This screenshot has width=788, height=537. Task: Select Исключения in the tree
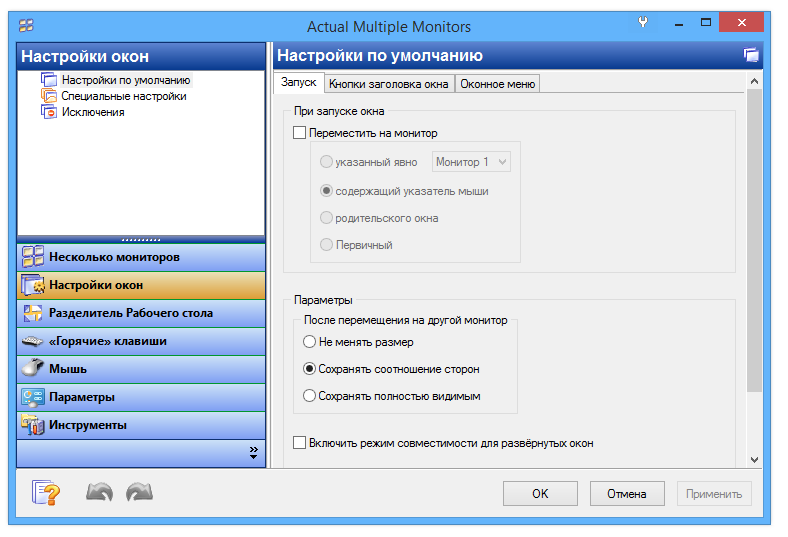click(x=93, y=112)
